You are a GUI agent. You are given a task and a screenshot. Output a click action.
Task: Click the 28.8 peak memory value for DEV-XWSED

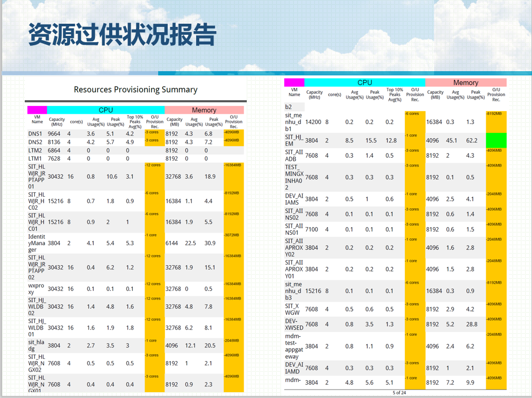coord(471,324)
